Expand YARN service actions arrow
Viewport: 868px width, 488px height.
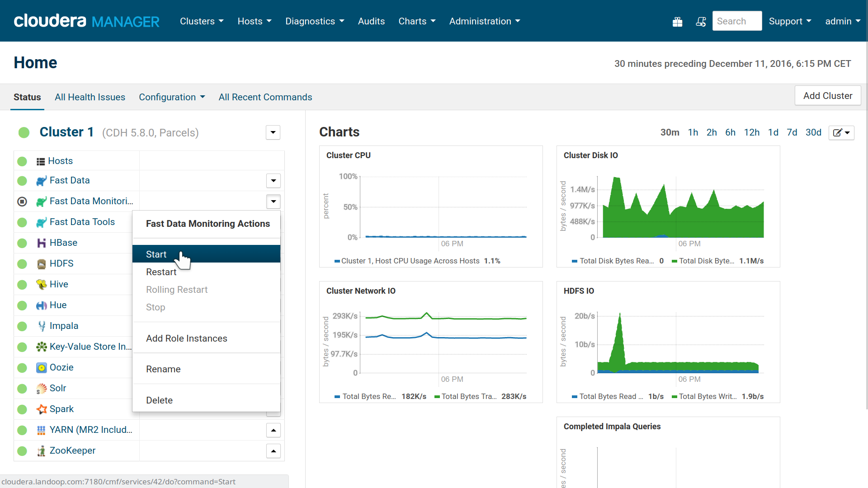pyautogui.click(x=274, y=430)
